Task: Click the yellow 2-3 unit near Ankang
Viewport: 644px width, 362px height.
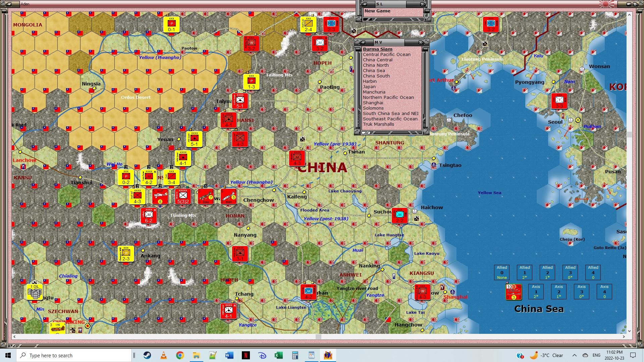Action: [126, 254]
